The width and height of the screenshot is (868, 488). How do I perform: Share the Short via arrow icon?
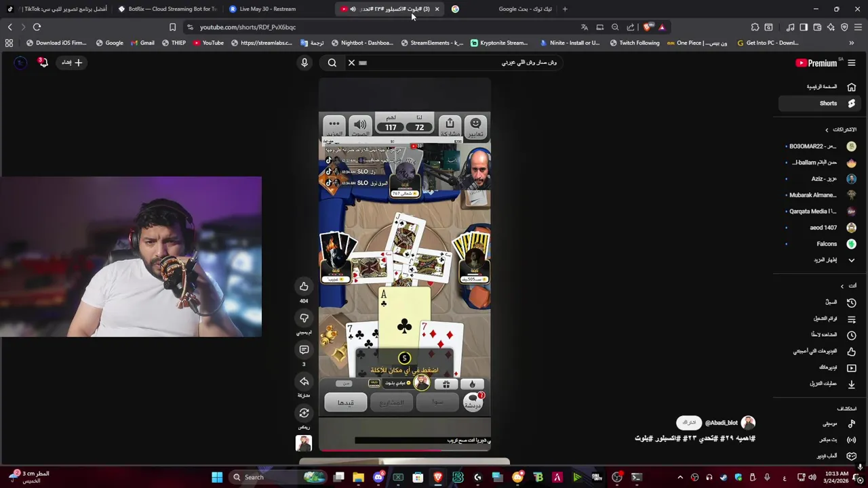coord(304,382)
